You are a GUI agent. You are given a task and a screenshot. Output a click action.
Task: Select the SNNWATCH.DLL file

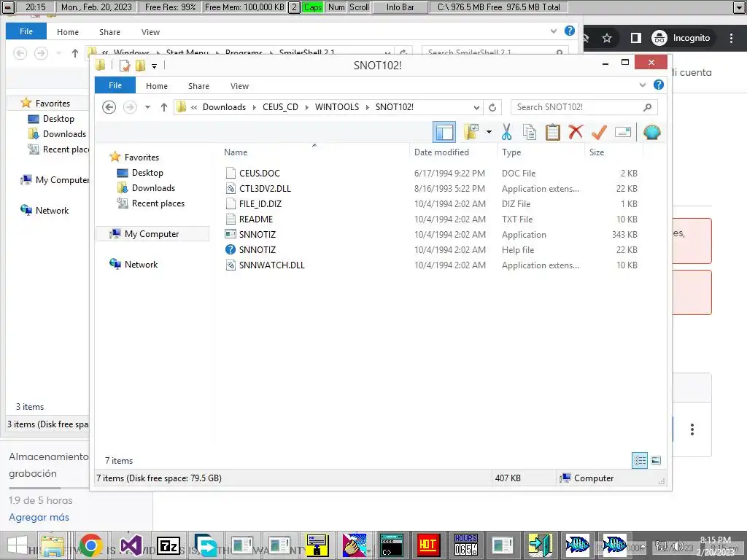(271, 265)
